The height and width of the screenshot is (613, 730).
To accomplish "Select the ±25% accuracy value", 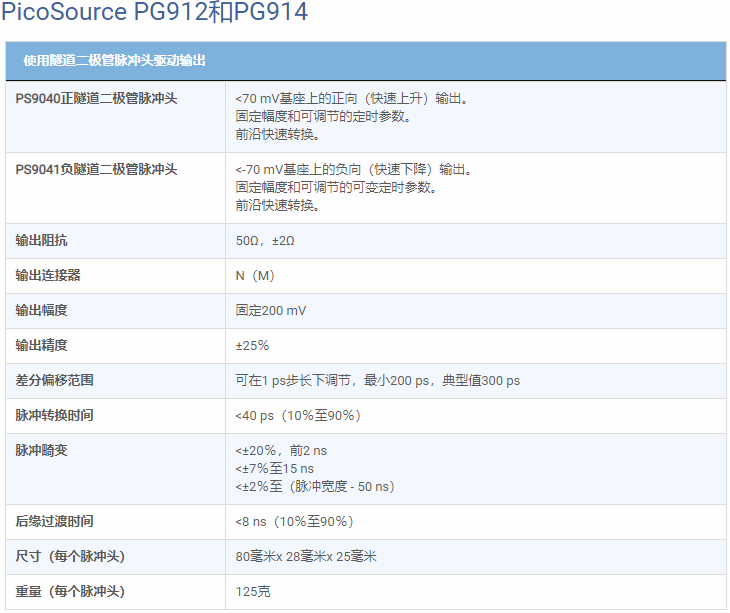I will point(252,346).
